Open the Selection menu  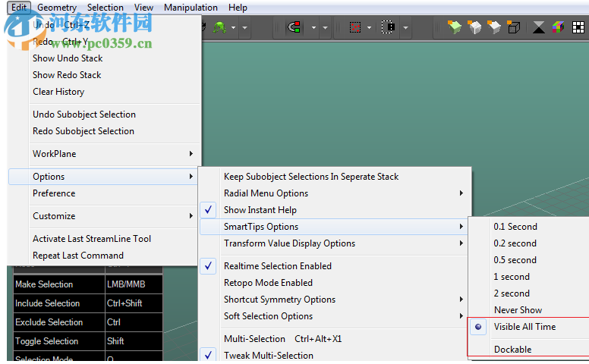click(106, 8)
